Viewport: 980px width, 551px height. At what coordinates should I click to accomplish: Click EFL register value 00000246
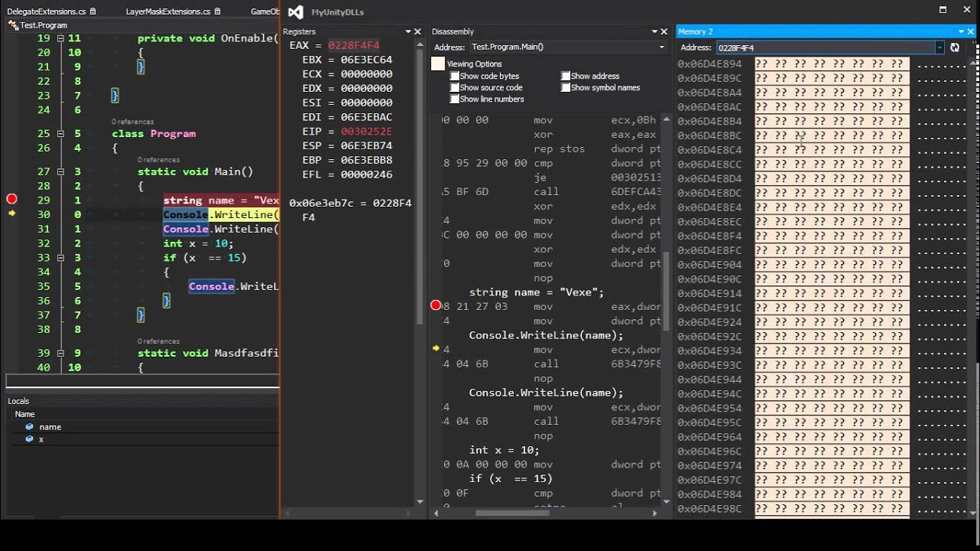point(367,174)
